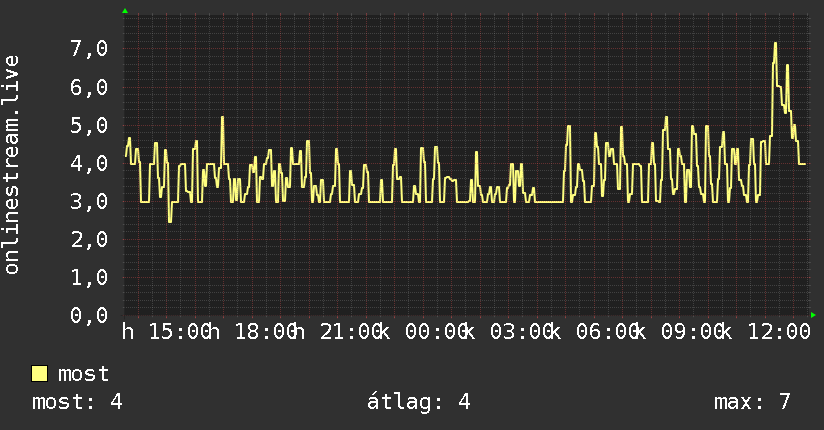Click the peak of the graph near 7

click(775, 44)
